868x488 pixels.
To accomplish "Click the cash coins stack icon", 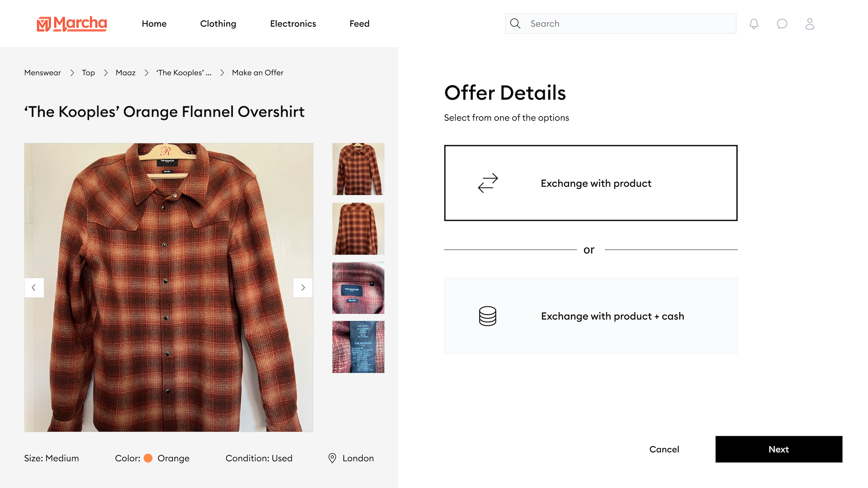I will [x=488, y=316].
